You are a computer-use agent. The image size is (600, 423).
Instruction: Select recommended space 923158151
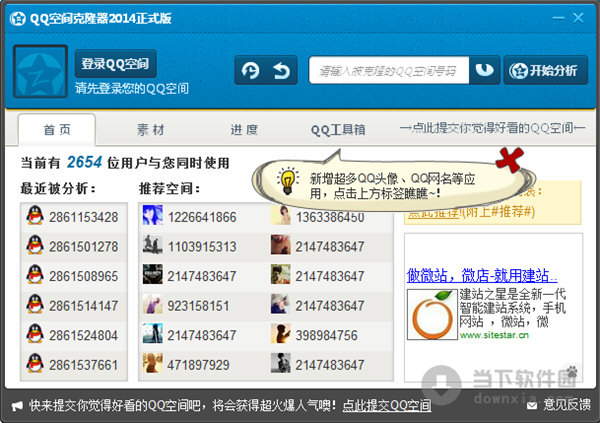click(198, 306)
